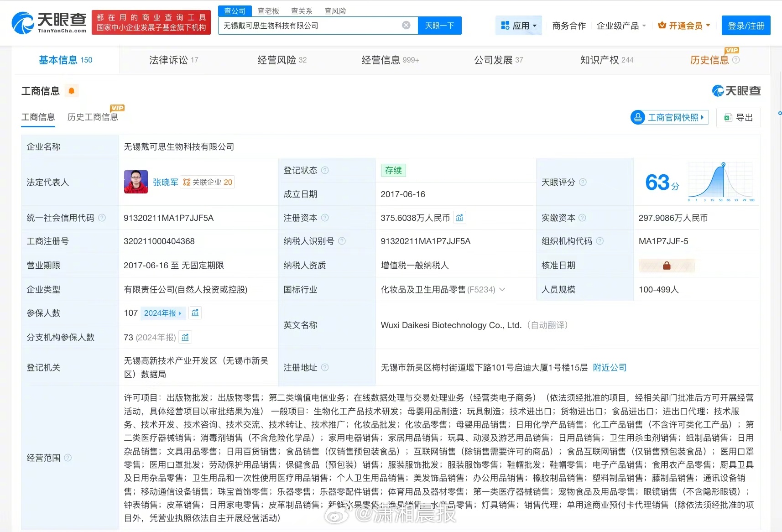Open the 历史工商信息 sub-tab
The width and height of the screenshot is (782, 532).
[x=93, y=117]
